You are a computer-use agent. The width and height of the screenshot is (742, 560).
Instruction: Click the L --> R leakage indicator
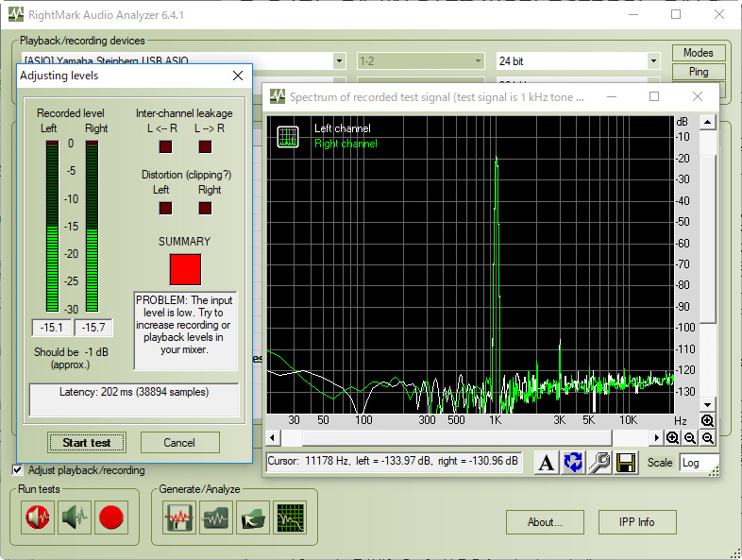[205, 146]
